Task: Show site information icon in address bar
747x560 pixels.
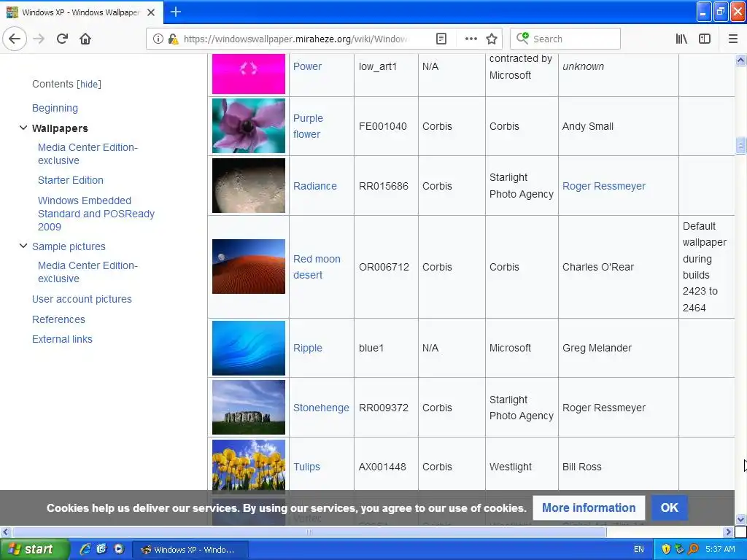Action: 158,39
